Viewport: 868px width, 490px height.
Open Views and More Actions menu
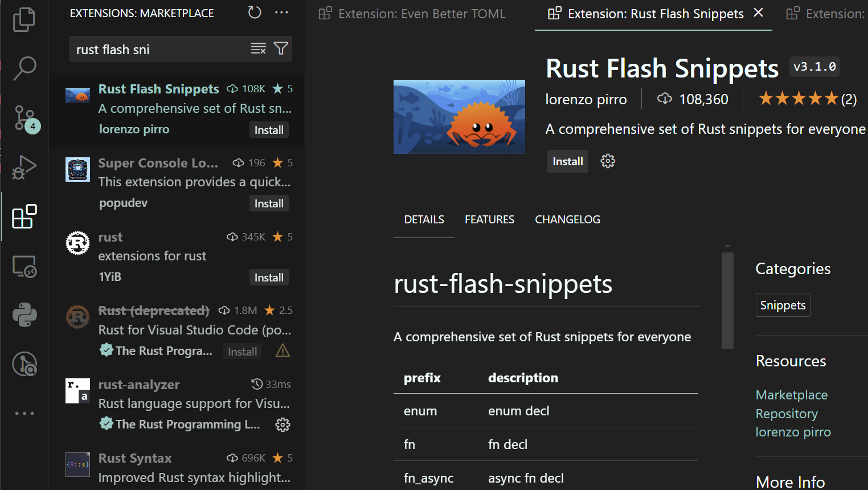coord(281,13)
